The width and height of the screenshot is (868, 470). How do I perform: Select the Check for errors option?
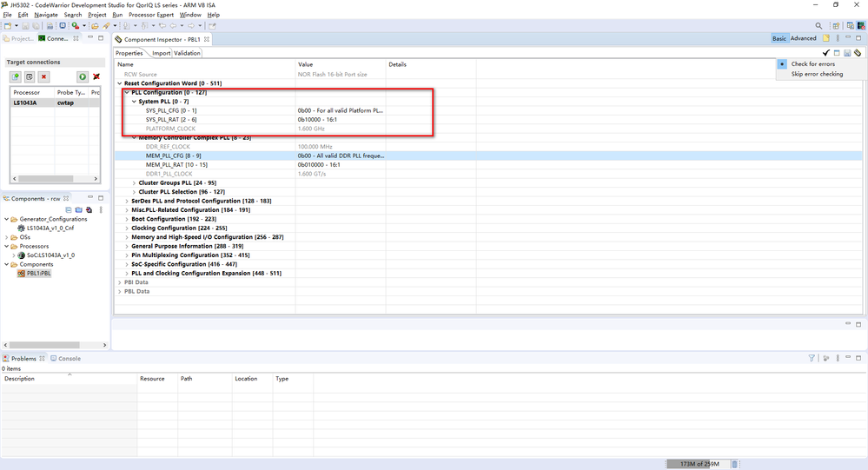pyautogui.click(x=812, y=64)
